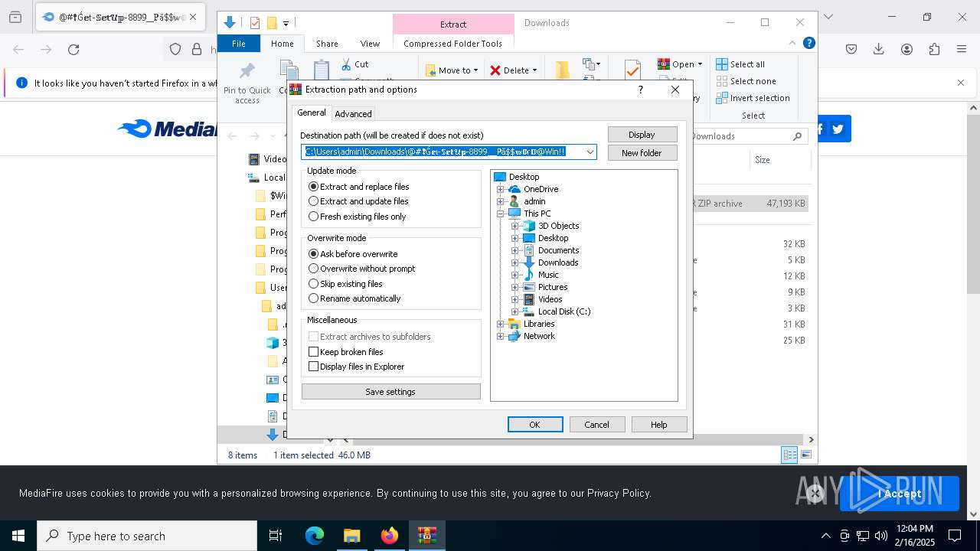
Task: Open Firefox extensions puzzle icon
Action: point(934,50)
